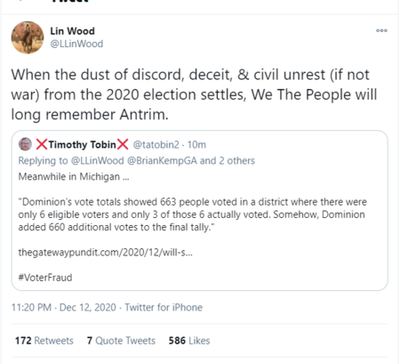Viewport: 400px width, 364px height.
Task: Open @LLinWood mention in the reply line
Action: point(97,161)
